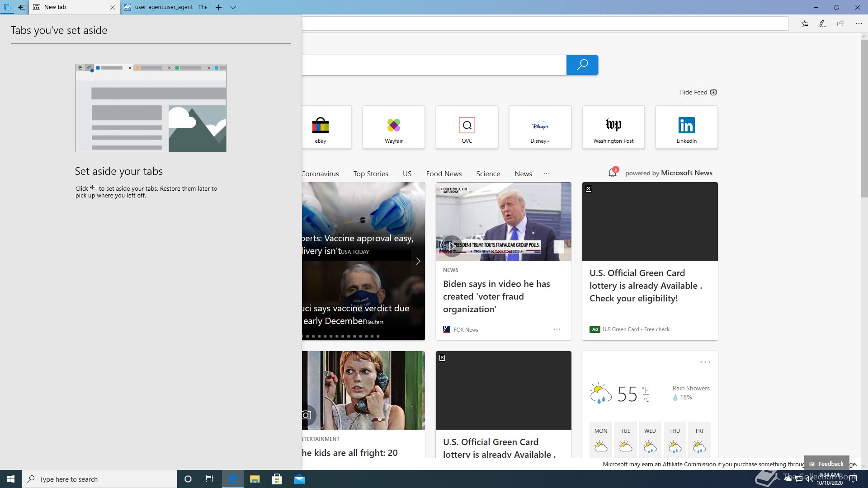This screenshot has width=868, height=488.
Task: Open the Disney+ top site tile
Action: pos(540,127)
